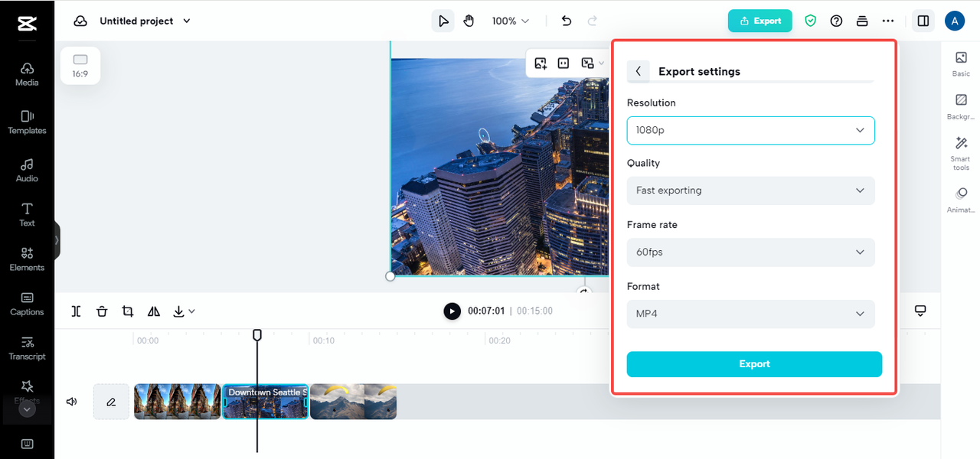
Task: Open the user account avatar
Action: pyautogui.click(x=955, y=21)
